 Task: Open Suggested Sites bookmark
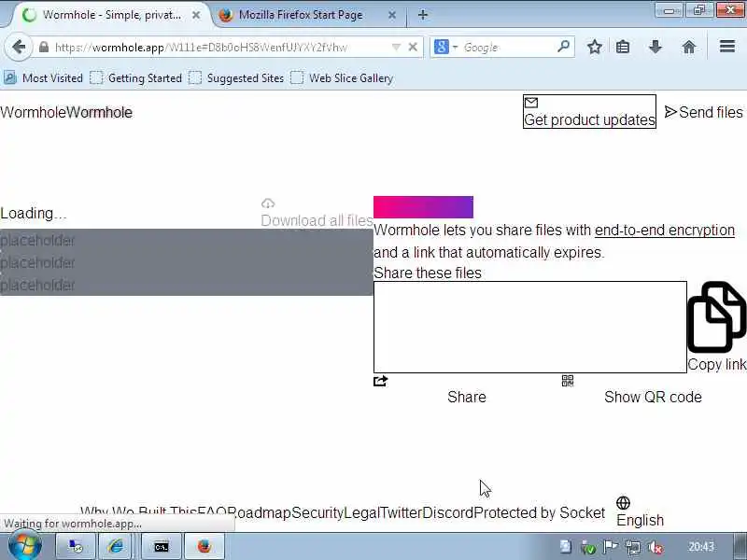coord(237,78)
